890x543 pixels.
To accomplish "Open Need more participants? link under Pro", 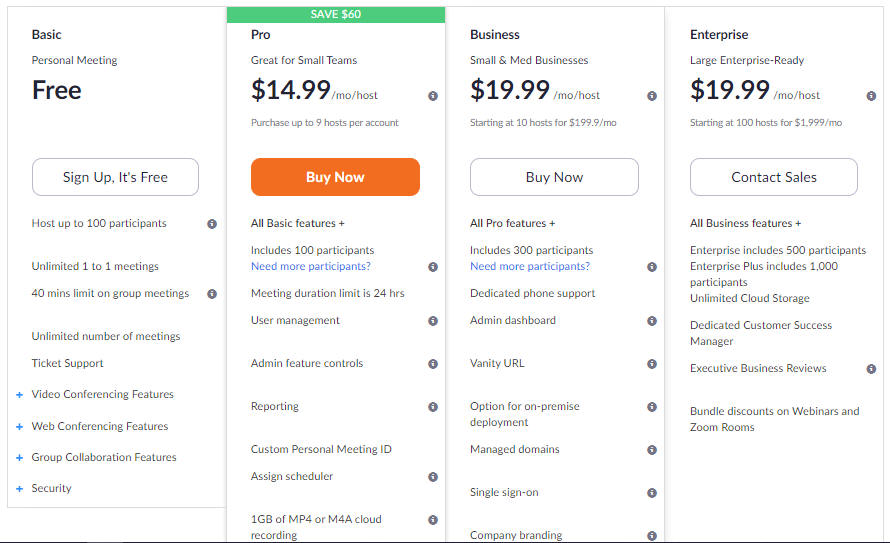I will 310,266.
